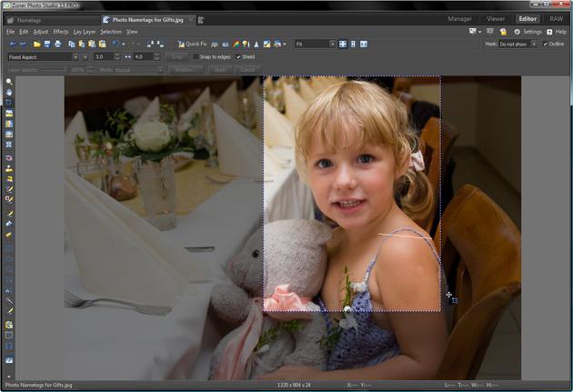Click the swap width and height arrows
573x392 pixels.
click(x=127, y=57)
